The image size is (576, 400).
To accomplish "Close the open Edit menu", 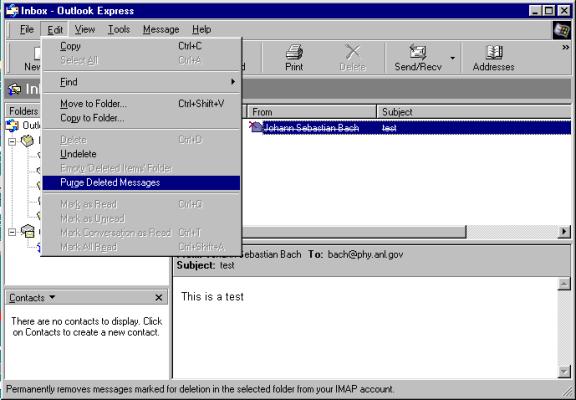I will pos(55,29).
